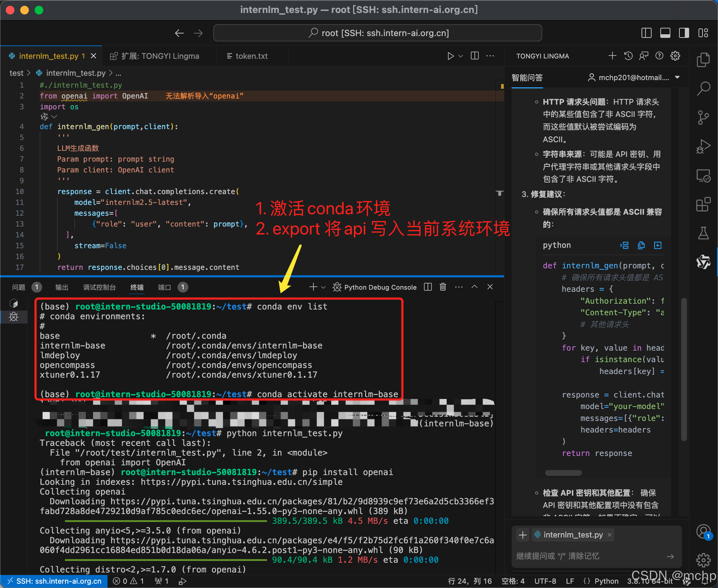Viewport: 718px width, 588px height.
Task: Copy the python code block snippet
Action: click(641, 245)
